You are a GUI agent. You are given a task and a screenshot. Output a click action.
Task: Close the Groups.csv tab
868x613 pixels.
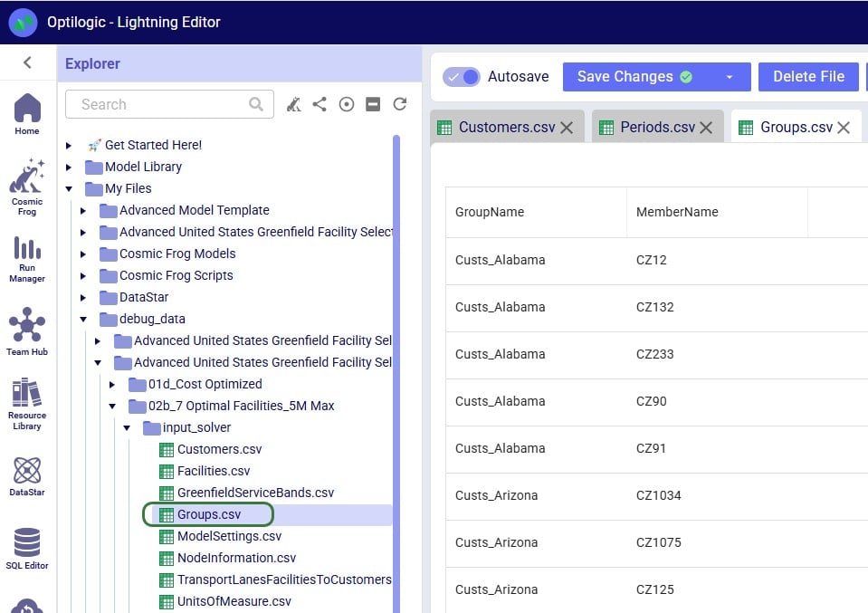coord(844,128)
